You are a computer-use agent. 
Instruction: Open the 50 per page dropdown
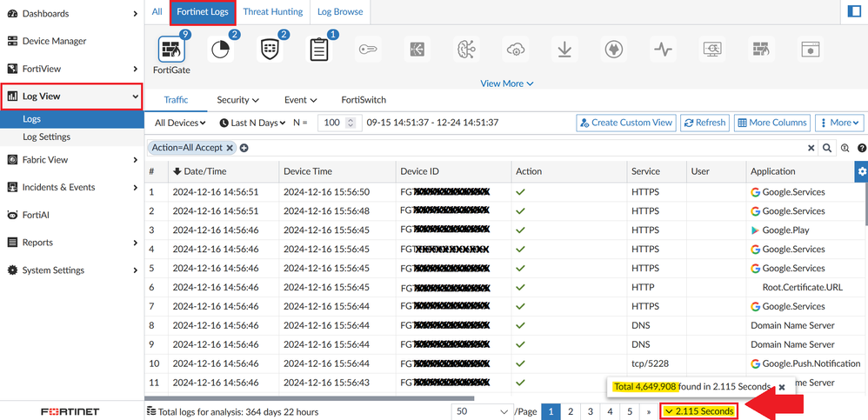click(x=482, y=411)
